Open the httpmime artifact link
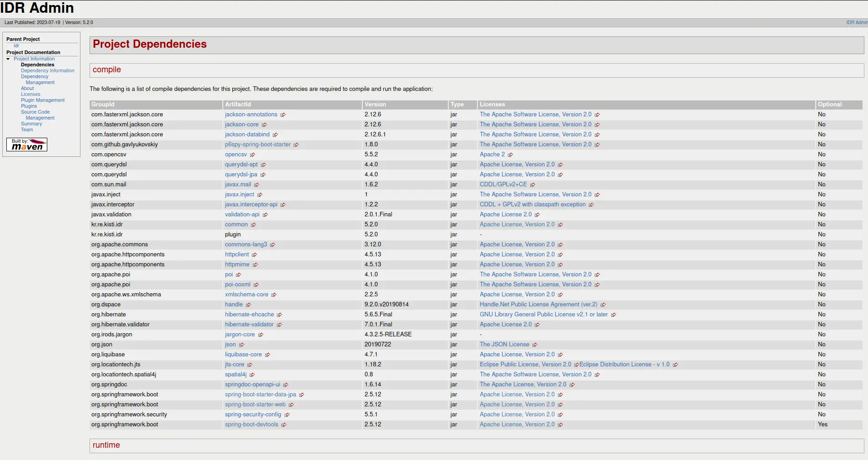868x460 pixels. [x=237, y=265]
